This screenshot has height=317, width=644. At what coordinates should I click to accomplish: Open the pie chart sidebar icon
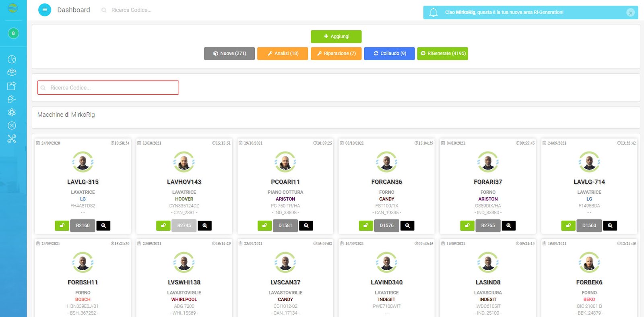(x=12, y=60)
